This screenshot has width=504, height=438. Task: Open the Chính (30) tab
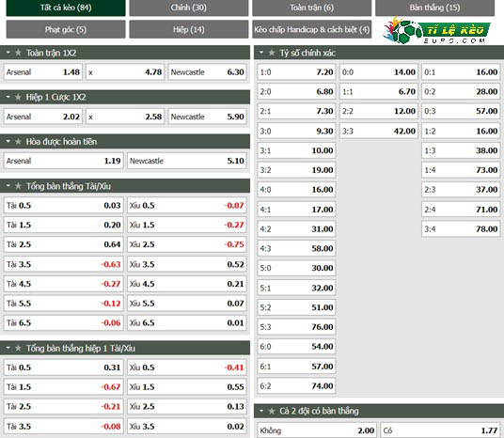(189, 8)
